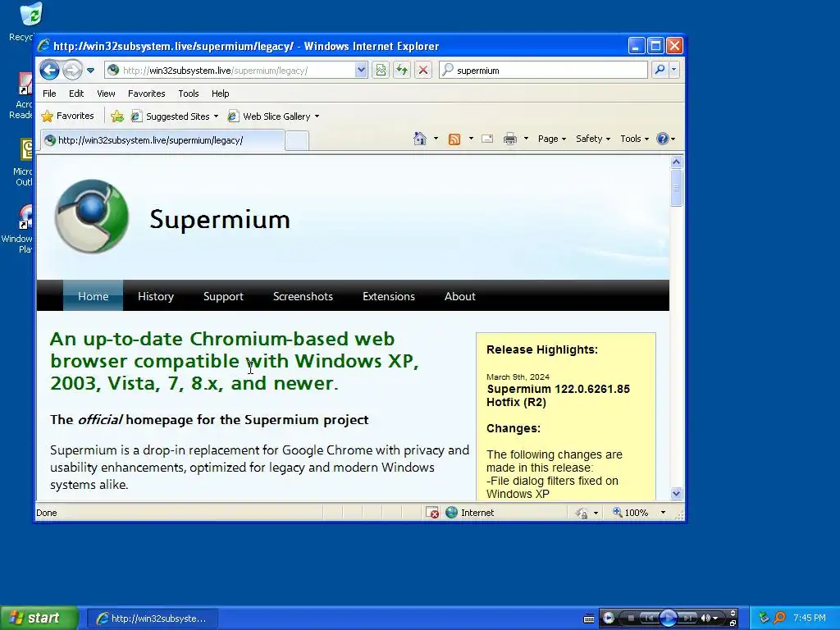The image size is (840, 630).
Task: Expand the address bar history dropdown
Action: 361,70
